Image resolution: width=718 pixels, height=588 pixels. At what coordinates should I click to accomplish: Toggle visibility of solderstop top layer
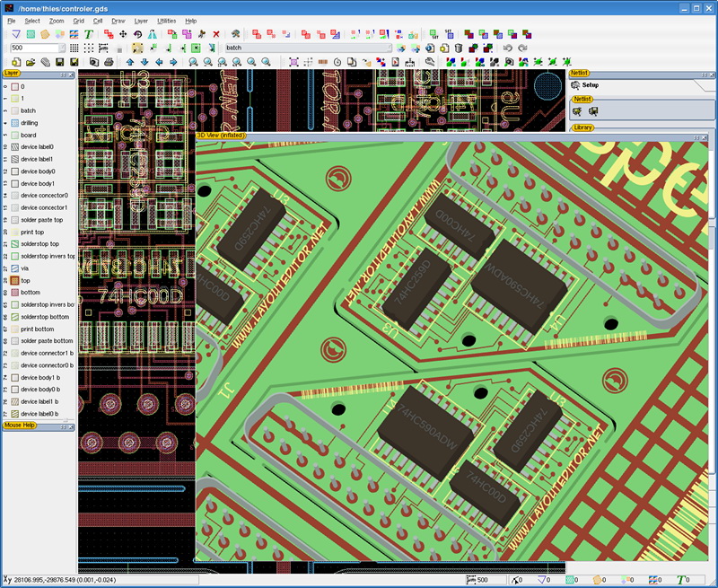click(14, 244)
